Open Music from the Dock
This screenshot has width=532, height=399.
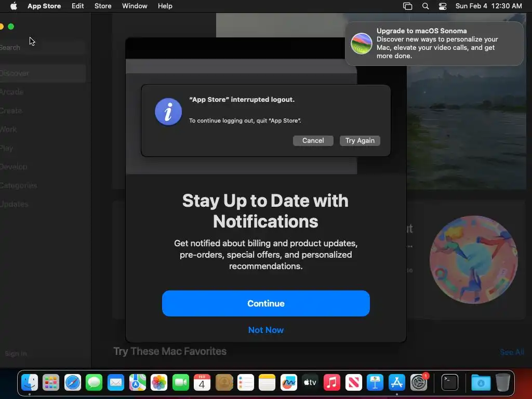(x=332, y=383)
